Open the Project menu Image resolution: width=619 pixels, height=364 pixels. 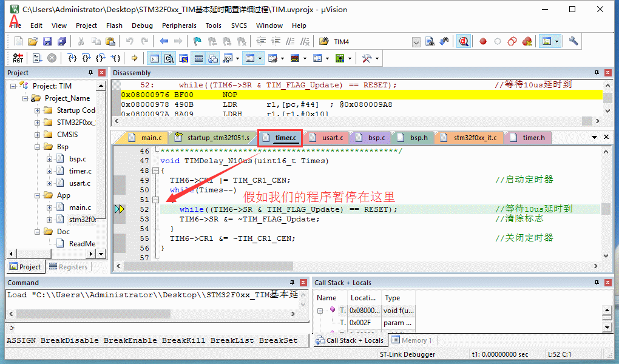(86, 25)
